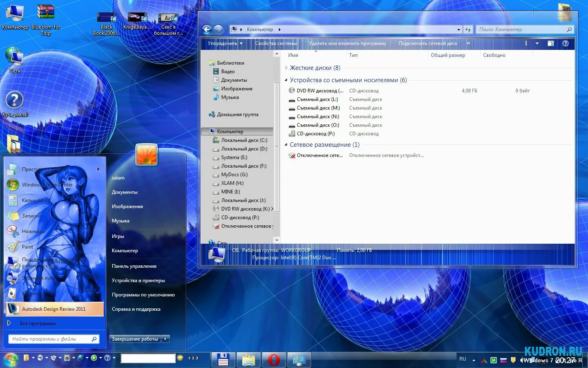Collapse the Устройства со съемными носителями section
The image size is (588, 368).
(286, 80)
